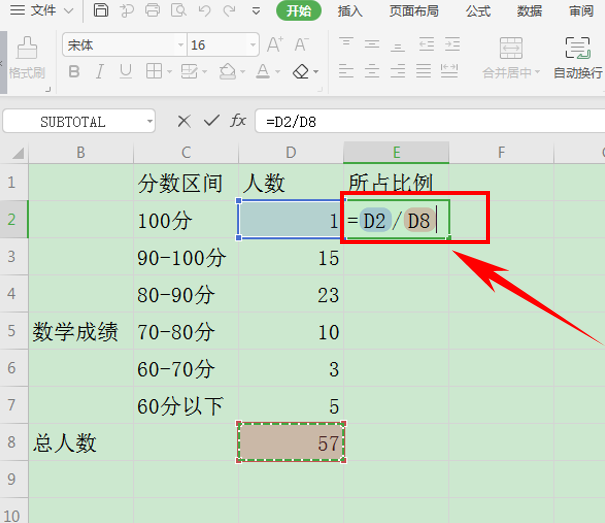Click the 格式刷 format painter
The image size is (605, 523).
click(x=27, y=58)
